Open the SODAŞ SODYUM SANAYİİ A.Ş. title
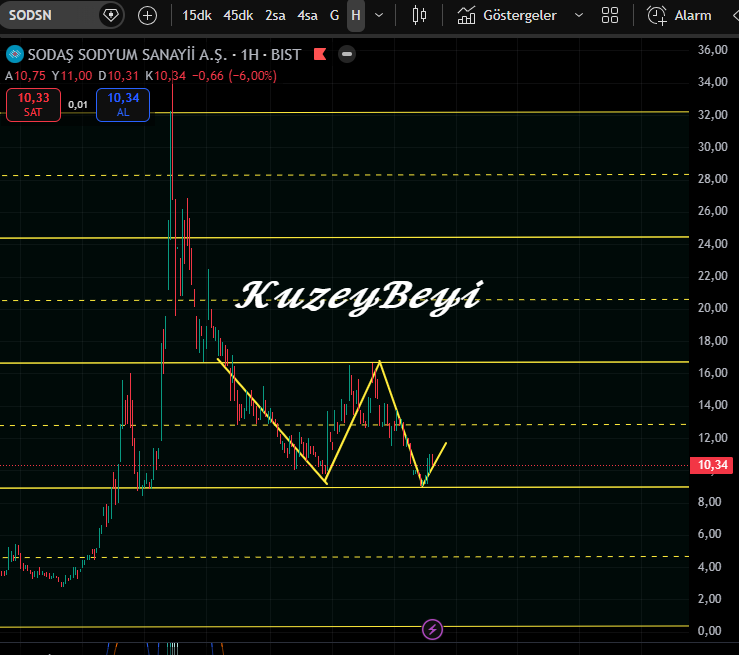The image size is (739, 655). 127,55
